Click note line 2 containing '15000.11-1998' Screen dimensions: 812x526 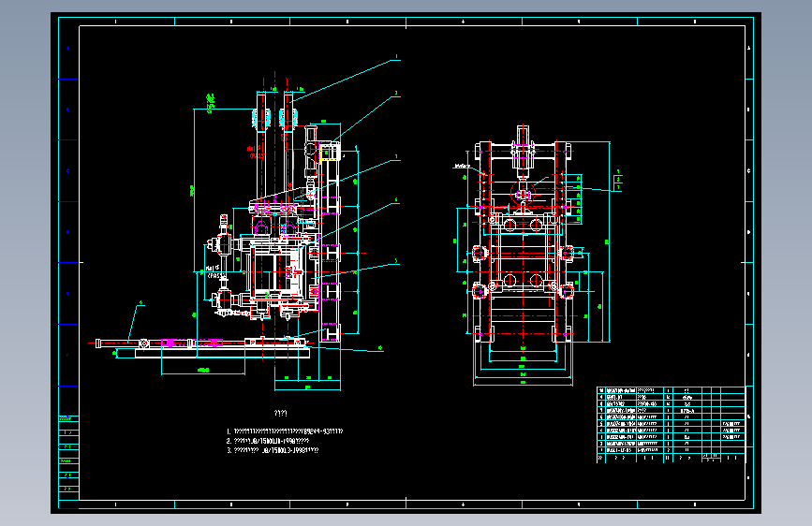[267, 441]
